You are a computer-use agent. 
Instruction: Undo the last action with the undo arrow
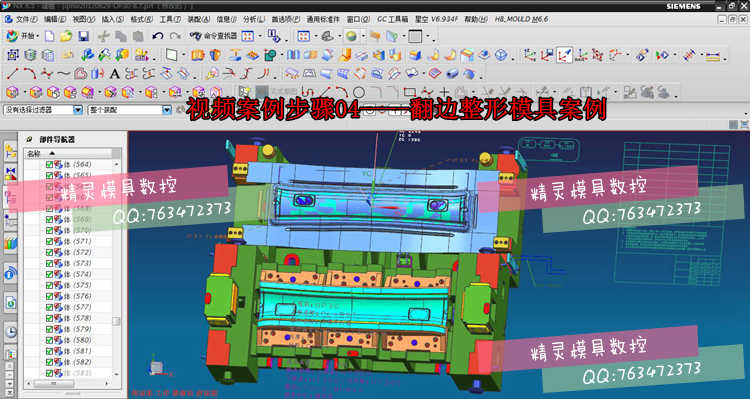[157, 36]
